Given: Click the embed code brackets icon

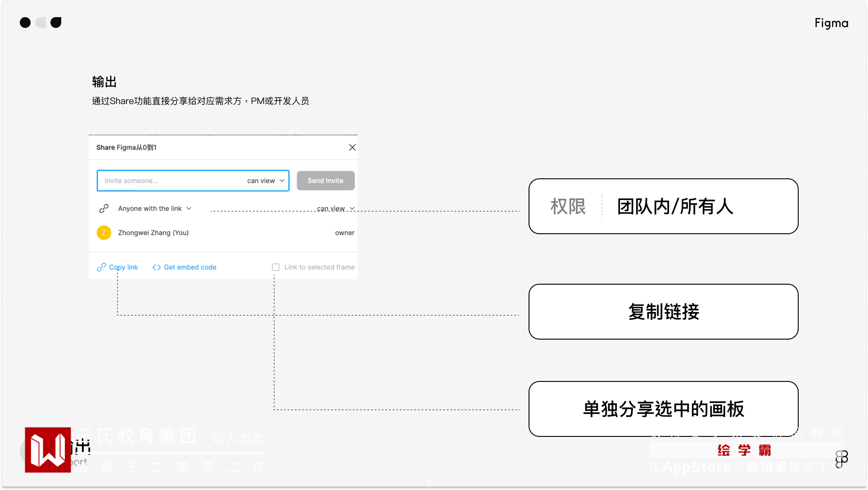Looking at the screenshot, I should pos(156,268).
